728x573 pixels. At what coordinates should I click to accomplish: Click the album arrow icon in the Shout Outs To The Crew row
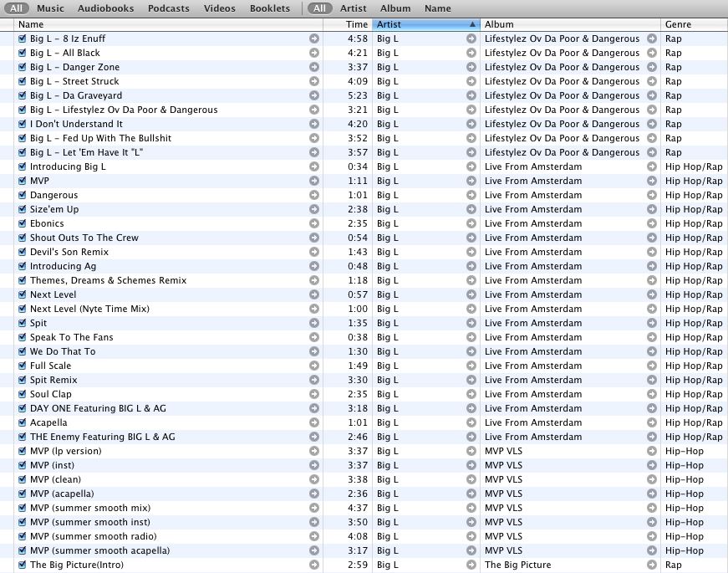coord(652,238)
